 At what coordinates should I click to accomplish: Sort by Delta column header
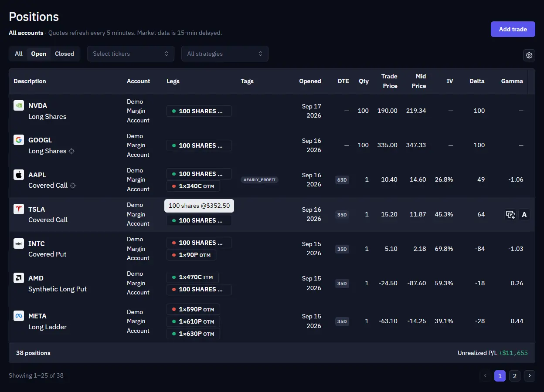coord(477,81)
